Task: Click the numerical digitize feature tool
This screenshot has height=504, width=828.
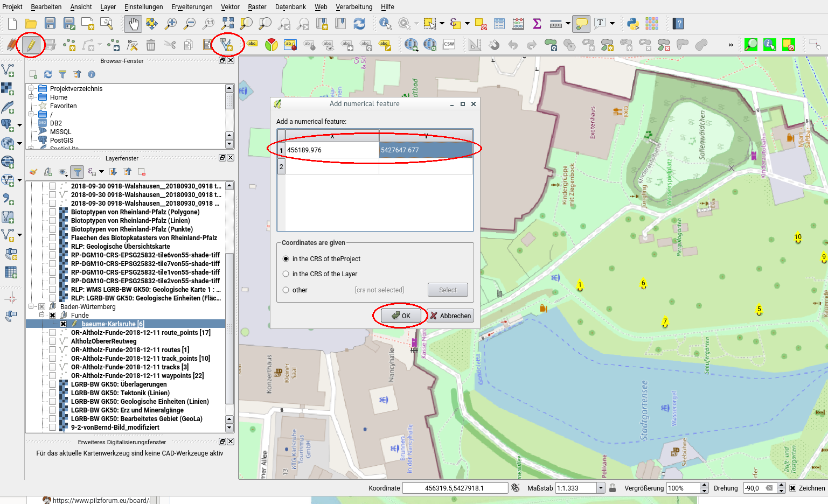Action: click(226, 45)
